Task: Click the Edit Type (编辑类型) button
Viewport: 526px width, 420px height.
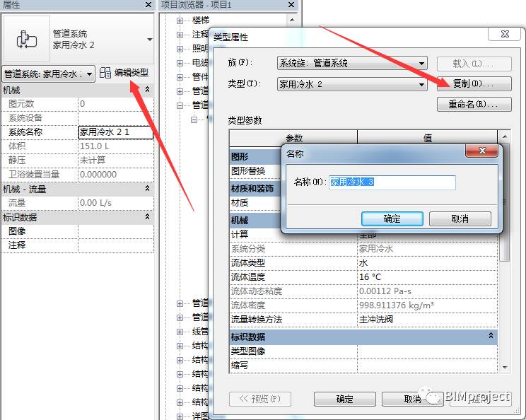Action: pyautogui.click(x=124, y=73)
